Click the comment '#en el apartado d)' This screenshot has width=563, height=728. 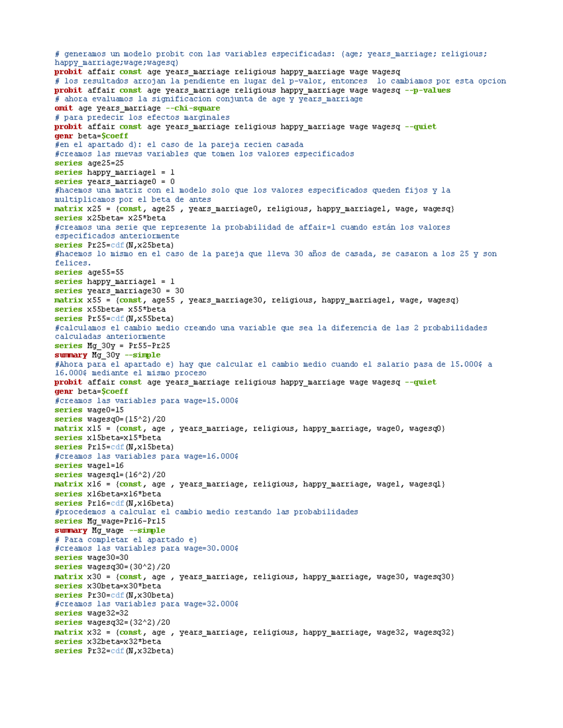(179, 145)
